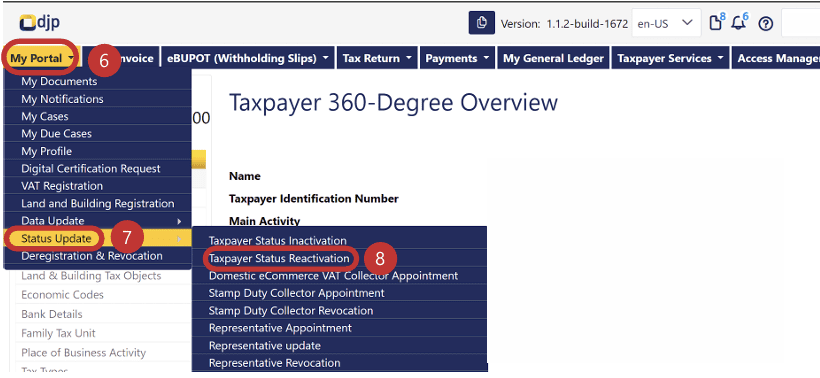Screen dimensions: 820x378
Task: Open the eBUPOT (Withholding Slips) menu
Action: point(248,59)
